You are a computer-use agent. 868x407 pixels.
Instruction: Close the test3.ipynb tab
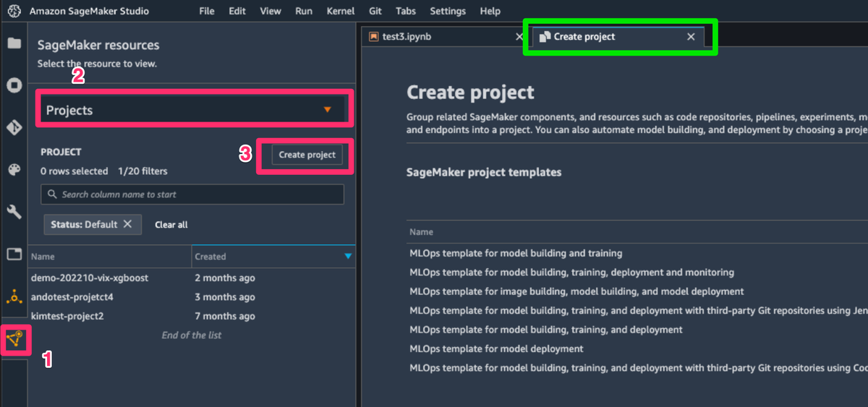pyautogui.click(x=519, y=36)
